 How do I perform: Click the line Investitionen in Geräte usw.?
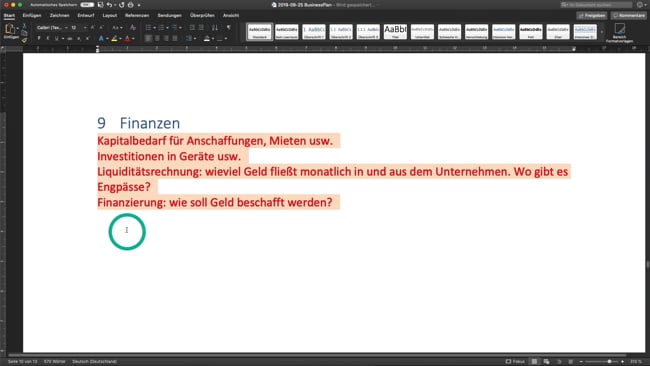coord(169,156)
